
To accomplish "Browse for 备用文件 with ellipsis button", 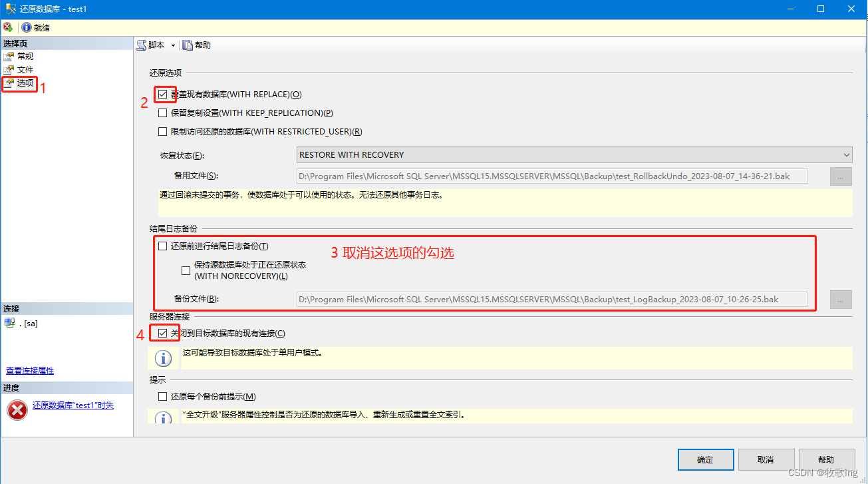I will 841,176.
